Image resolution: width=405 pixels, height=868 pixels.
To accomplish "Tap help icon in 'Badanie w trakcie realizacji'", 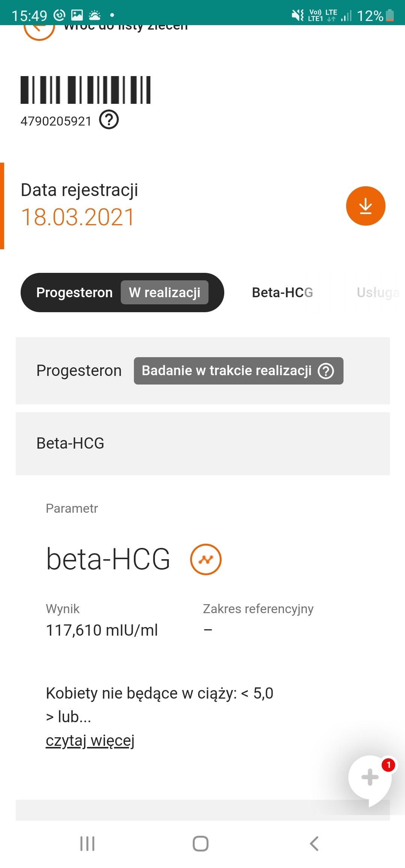I will (326, 371).
